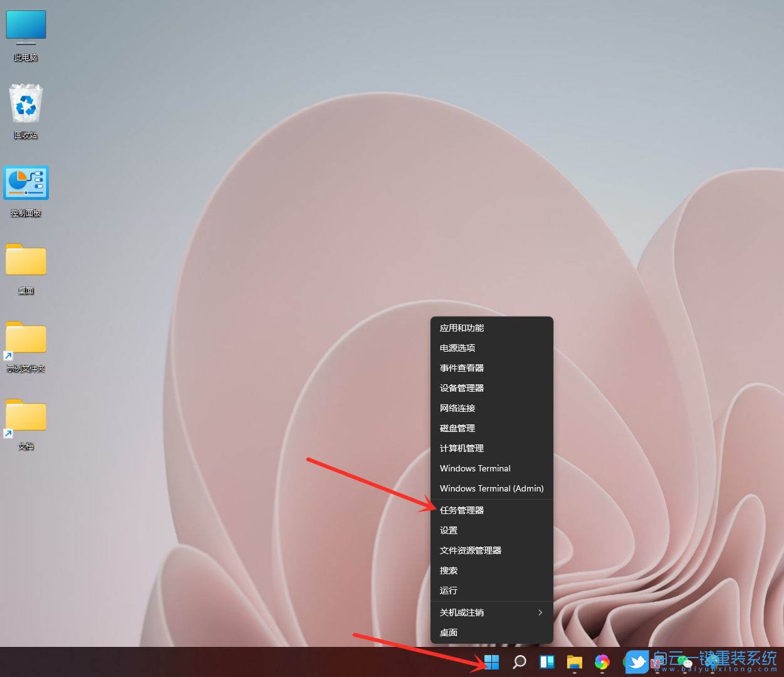Image resolution: width=784 pixels, height=677 pixels.
Task: Open 事件查看器 (Event Viewer) from the menu
Action: (461, 368)
